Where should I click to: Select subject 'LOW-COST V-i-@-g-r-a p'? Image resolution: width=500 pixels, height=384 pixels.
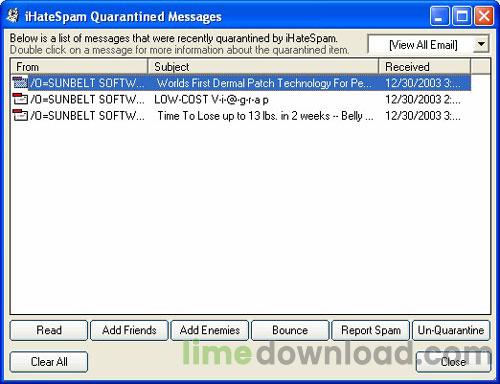pyautogui.click(x=211, y=99)
